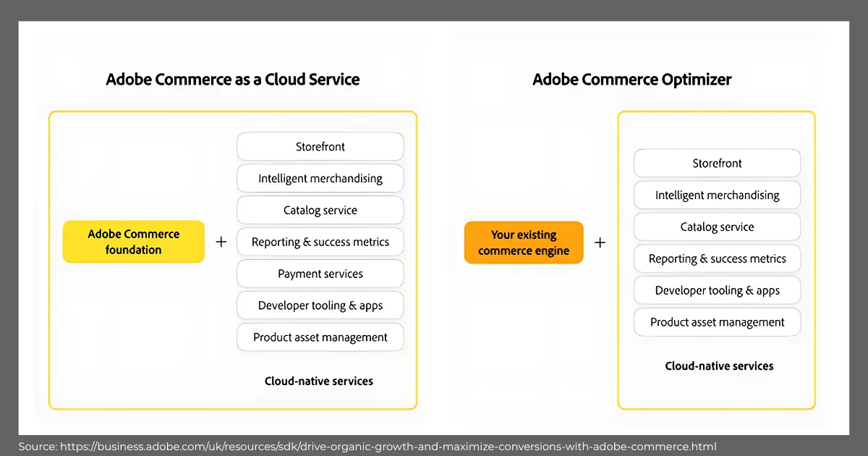The height and width of the screenshot is (456, 868).
Task: Select Reporting & success metrics in the Cloud Service list
Action: coord(320,242)
